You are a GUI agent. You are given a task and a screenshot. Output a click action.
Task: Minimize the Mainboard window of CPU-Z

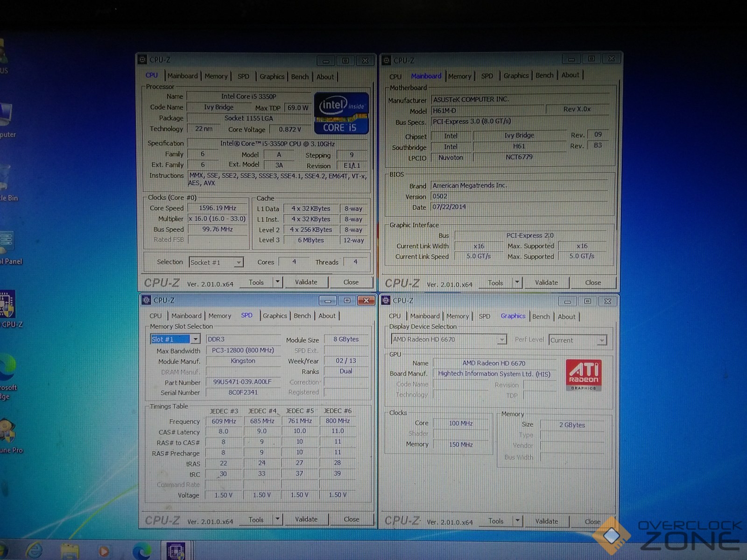tap(571, 59)
